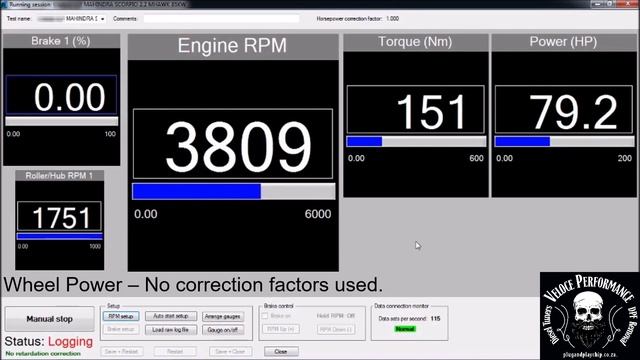The height and width of the screenshot is (360, 640).
Task: Click the Save + Close button
Action: click(x=230, y=351)
